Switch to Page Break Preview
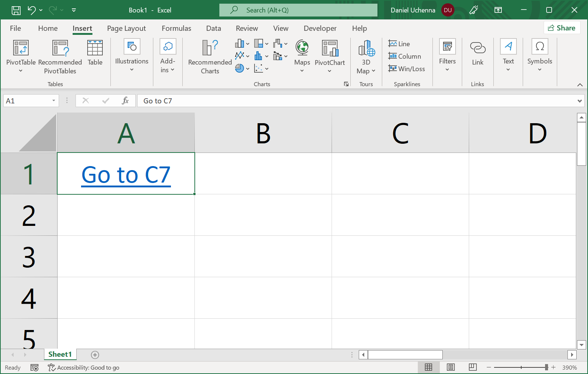This screenshot has width=588, height=374. (472, 367)
